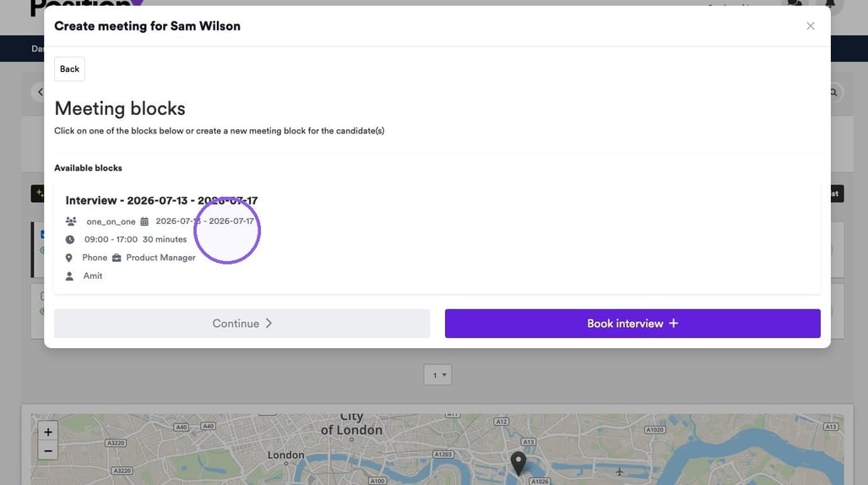Screen dimensions: 868x485
Task: Click the notification bell icon at top
Action: (830, 4)
